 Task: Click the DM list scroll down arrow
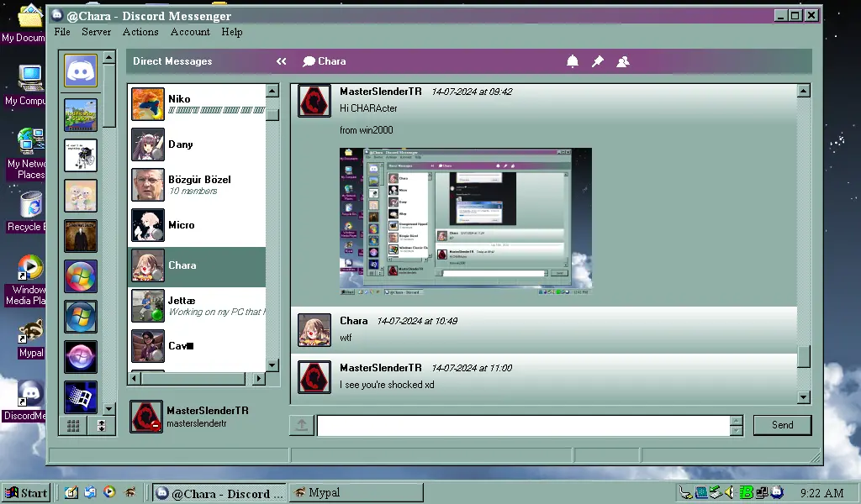pyautogui.click(x=273, y=365)
